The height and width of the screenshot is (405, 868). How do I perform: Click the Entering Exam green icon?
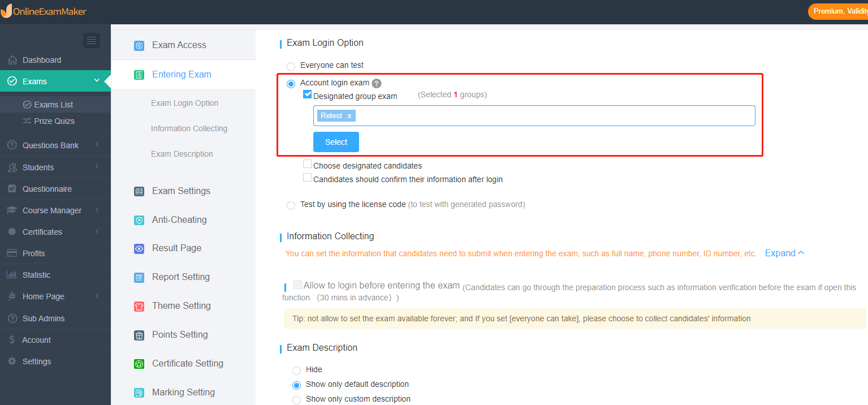tap(139, 75)
